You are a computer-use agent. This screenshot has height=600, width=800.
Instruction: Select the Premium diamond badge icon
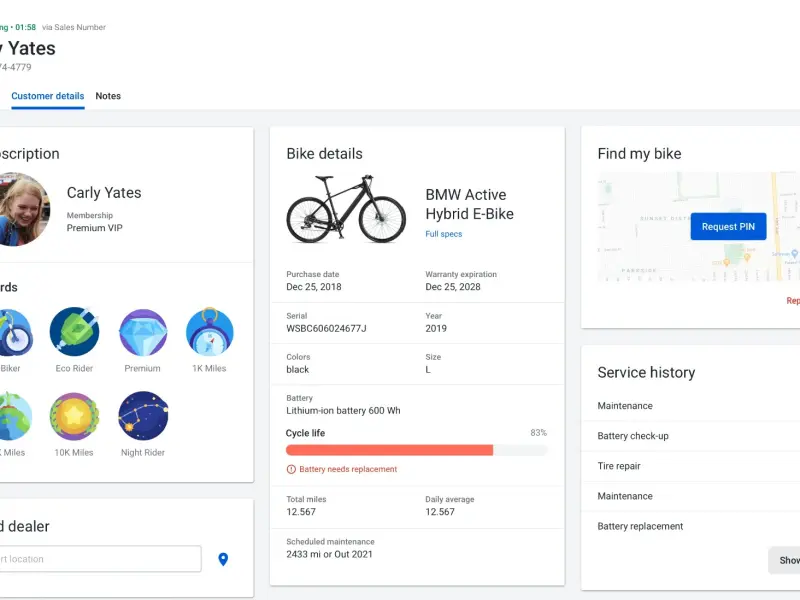coord(143,332)
